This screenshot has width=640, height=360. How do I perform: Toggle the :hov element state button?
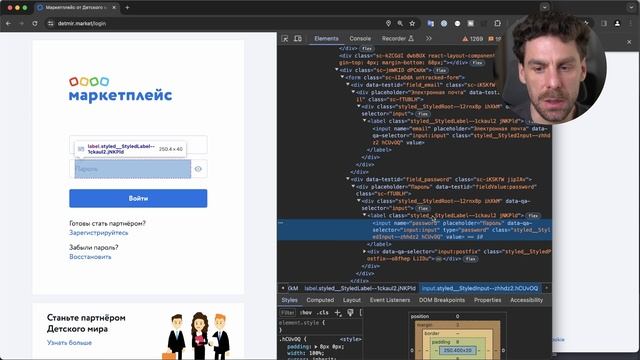(x=305, y=313)
